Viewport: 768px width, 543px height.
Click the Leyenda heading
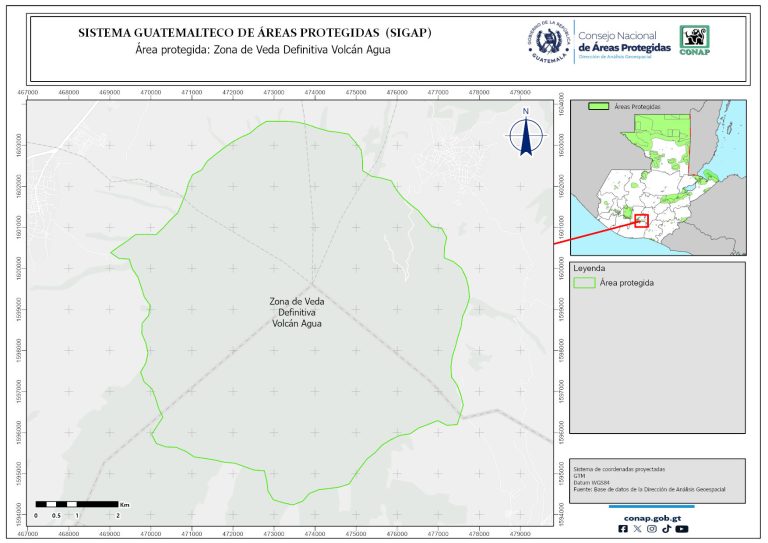tap(591, 268)
